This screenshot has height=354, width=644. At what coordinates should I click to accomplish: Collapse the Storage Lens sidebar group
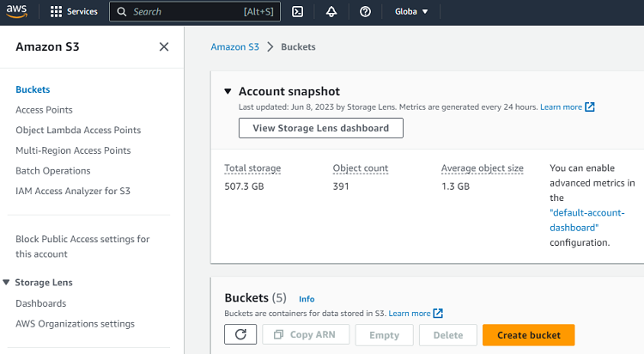[x=7, y=283]
